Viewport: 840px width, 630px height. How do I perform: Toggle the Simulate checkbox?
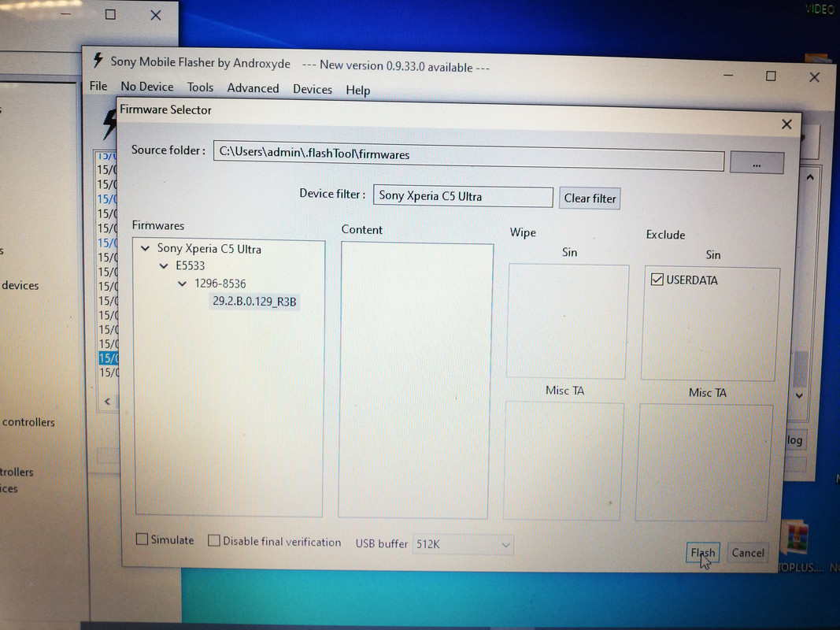click(x=142, y=539)
